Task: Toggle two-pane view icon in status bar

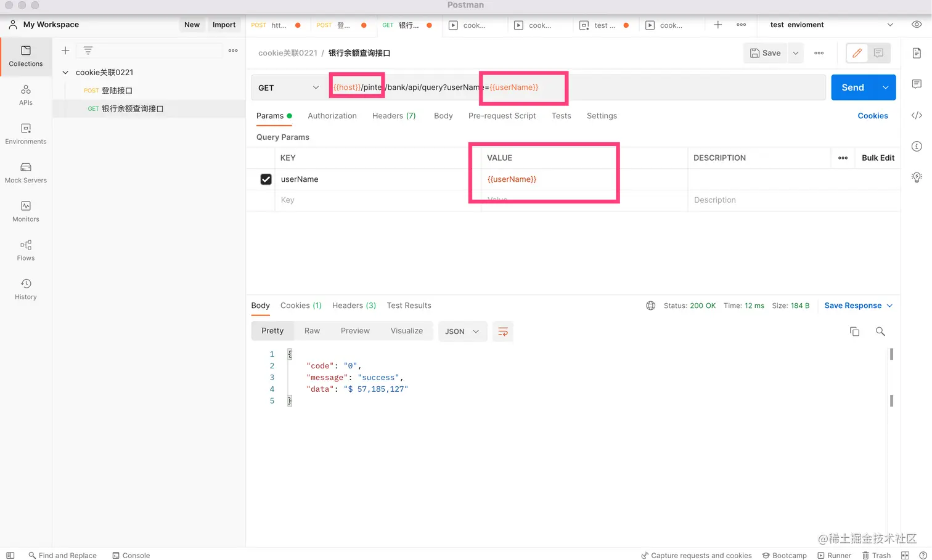Action: 905,555
